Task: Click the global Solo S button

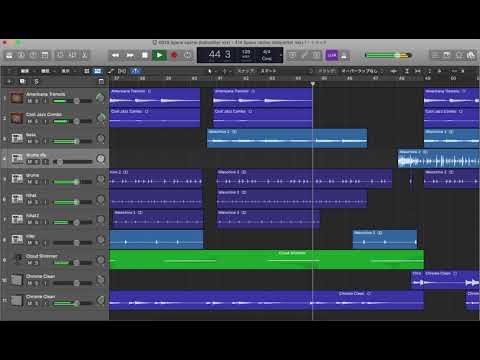Action: pos(36,81)
